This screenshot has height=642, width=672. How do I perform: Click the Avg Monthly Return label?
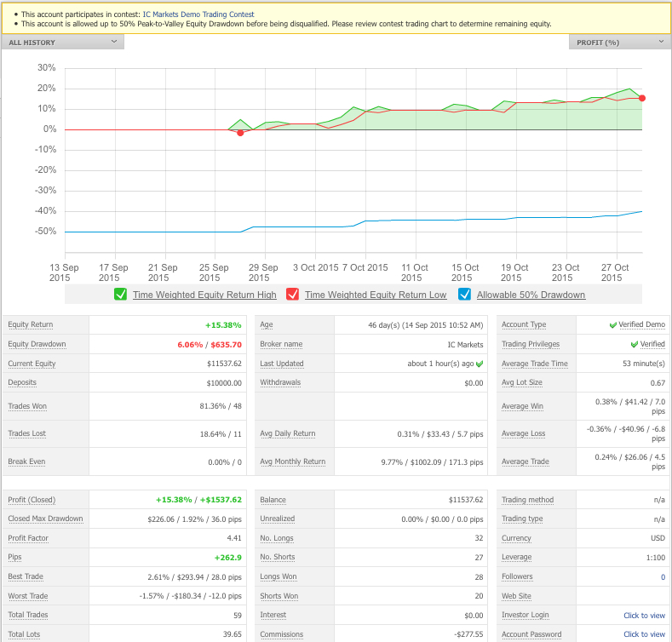point(293,461)
